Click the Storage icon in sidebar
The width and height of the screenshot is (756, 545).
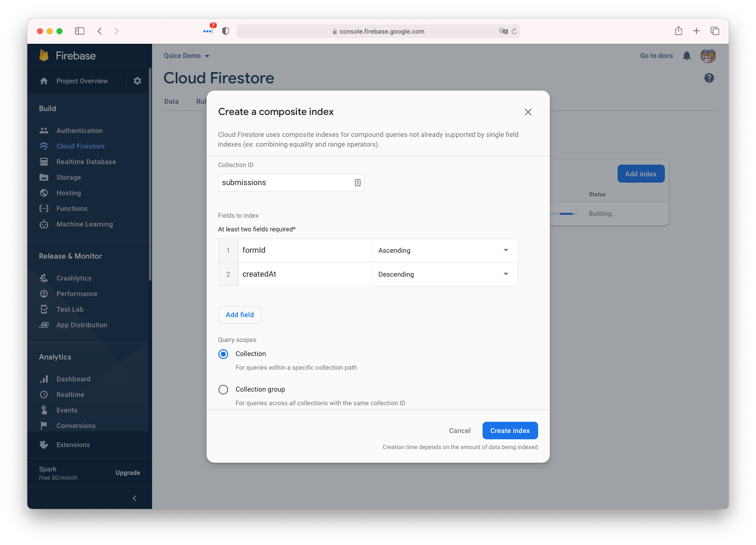pyautogui.click(x=44, y=177)
